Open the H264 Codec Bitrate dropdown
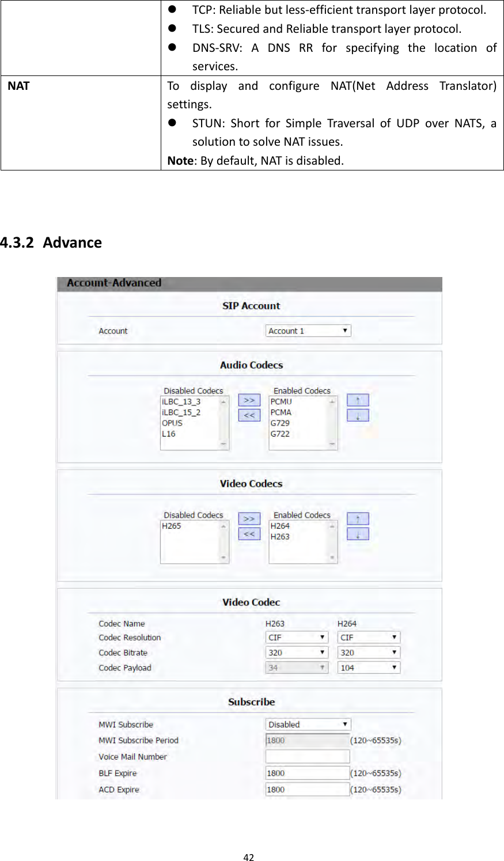The width and height of the screenshot is (504, 861). [x=368, y=652]
